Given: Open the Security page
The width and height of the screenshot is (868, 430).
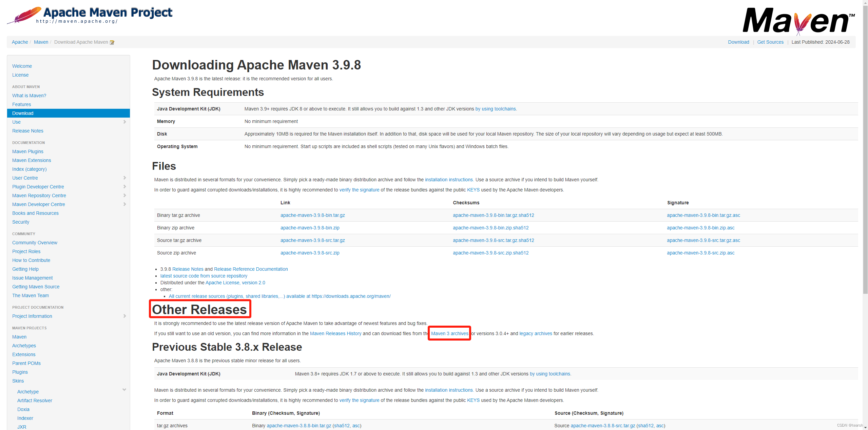Looking at the screenshot, I should [20, 222].
